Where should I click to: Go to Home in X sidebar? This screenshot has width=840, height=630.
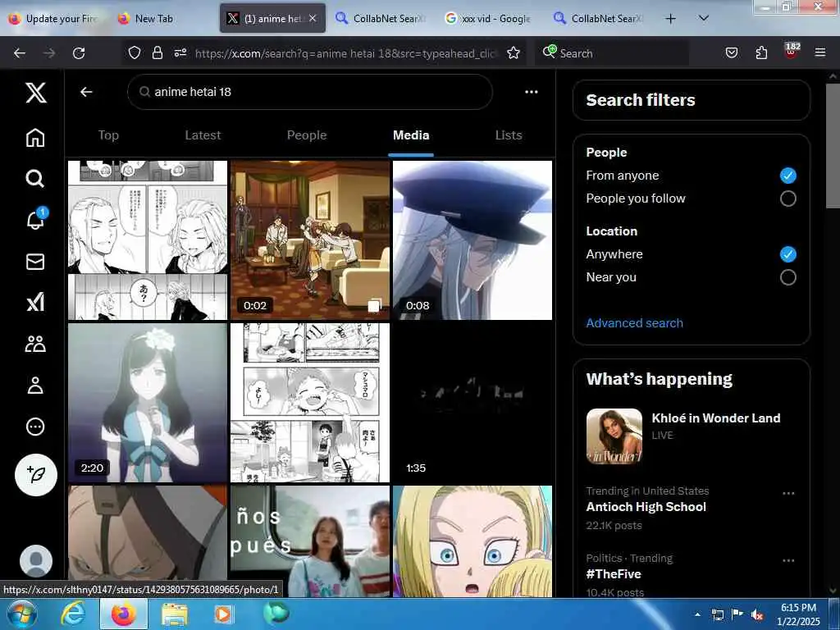35,138
